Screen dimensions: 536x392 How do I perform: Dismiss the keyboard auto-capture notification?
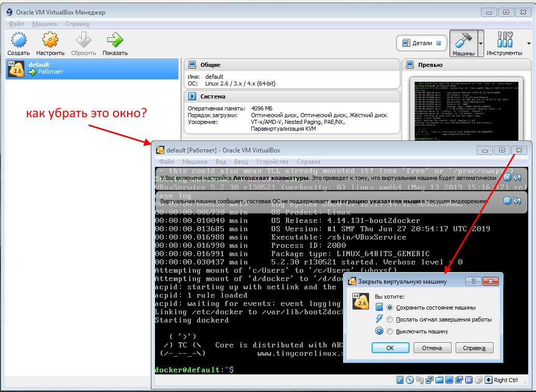pyautogui.click(x=507, y=177)
